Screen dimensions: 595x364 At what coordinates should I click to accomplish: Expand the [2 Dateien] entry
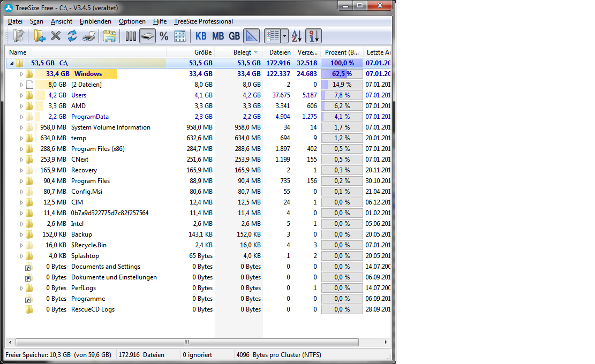coord(21,85)
